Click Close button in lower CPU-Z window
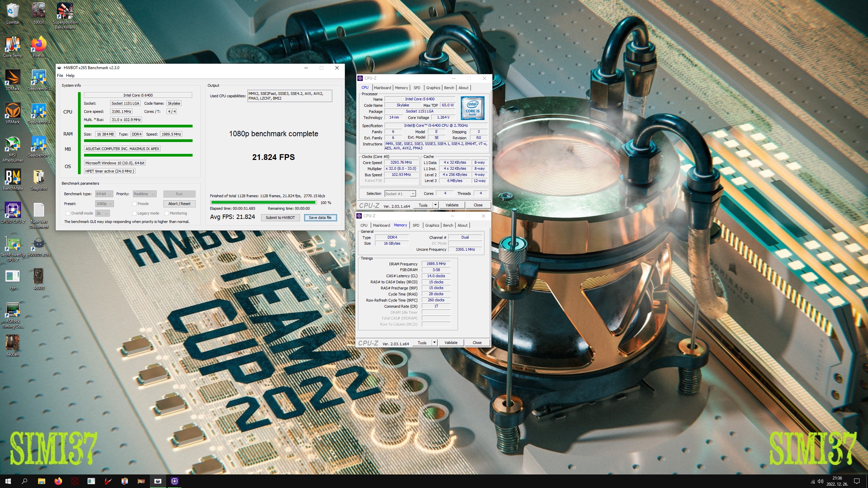Viewport: 868px width, 488px height. pos(477,343)
